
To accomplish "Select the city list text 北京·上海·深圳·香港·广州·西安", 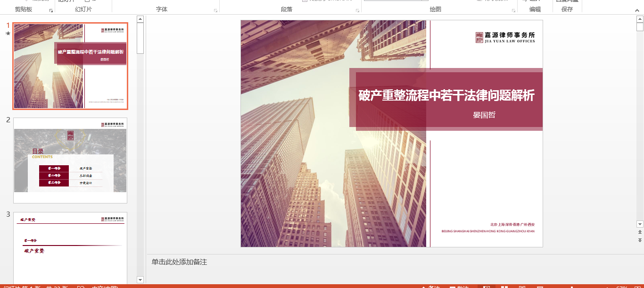I will [x=512, y=224].
